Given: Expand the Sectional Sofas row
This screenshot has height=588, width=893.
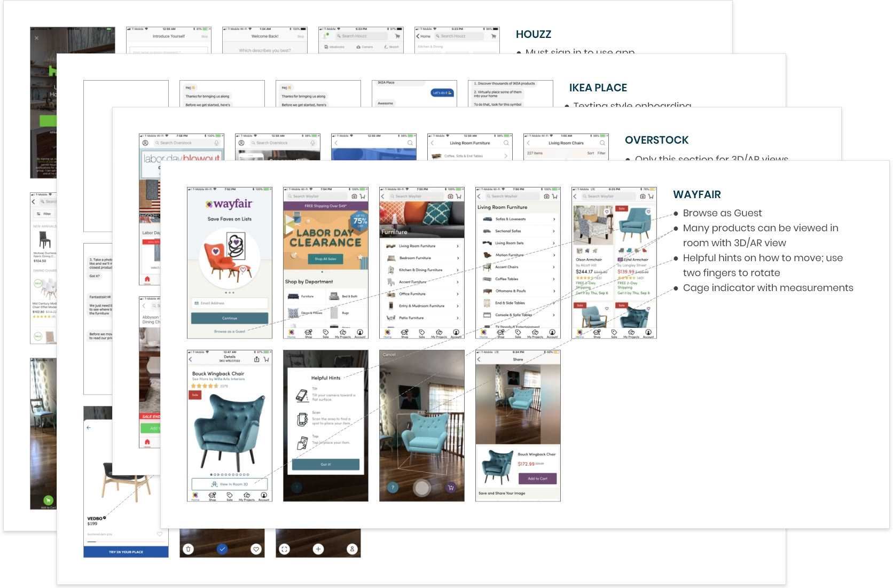Looking at the screenshot, I should [518, 231].
